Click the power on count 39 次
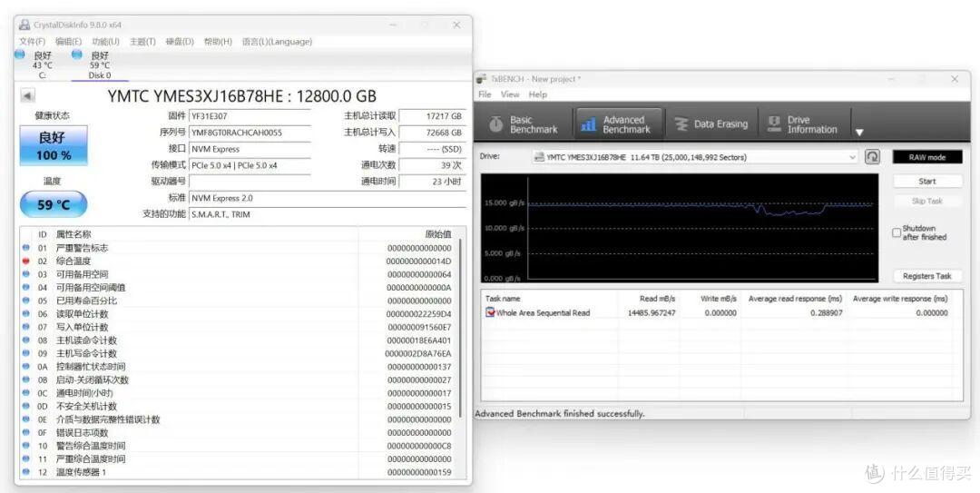The width and height of the screenshot is (980, 493). [x=432, y=165]
